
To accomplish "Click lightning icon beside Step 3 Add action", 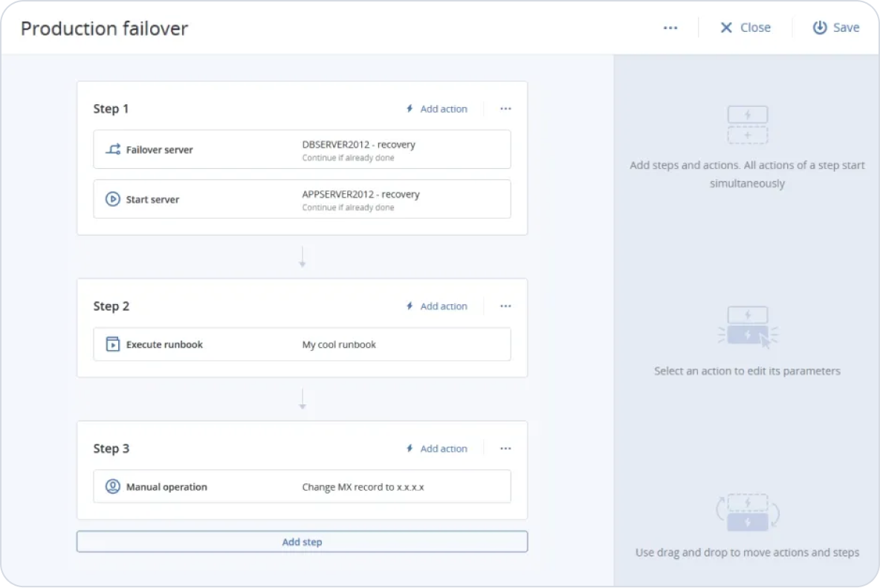I will coord(410,448).
